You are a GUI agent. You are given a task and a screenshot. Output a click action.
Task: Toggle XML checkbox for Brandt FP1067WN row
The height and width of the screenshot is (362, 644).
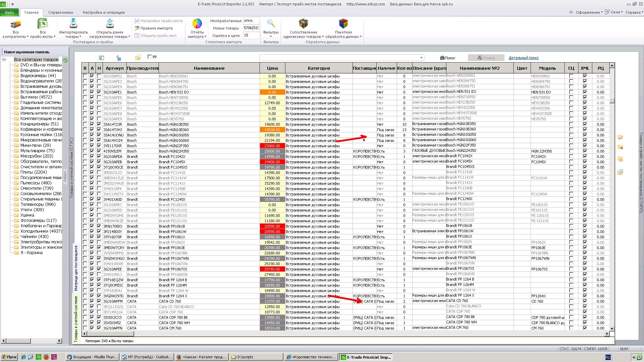pos(585,258)
